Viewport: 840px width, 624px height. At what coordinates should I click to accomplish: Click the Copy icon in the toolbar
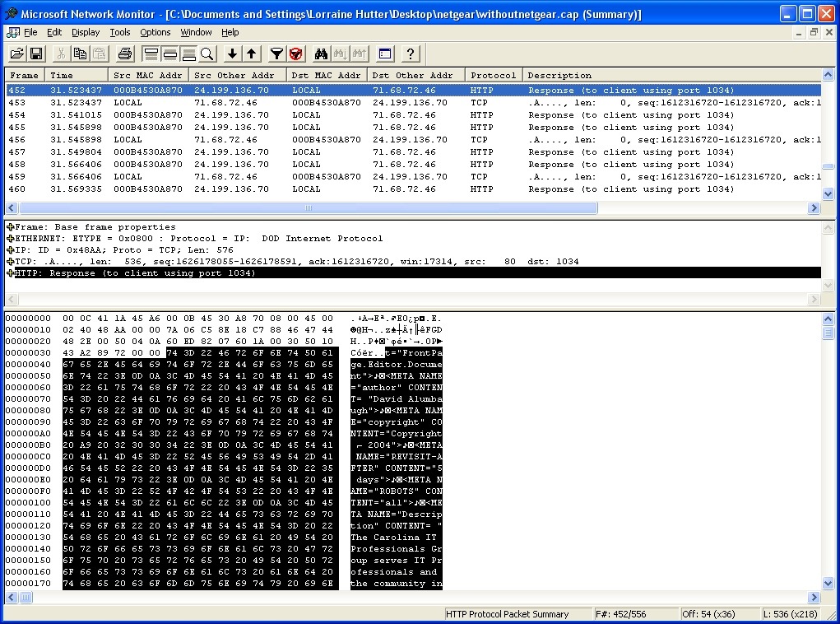80,54
